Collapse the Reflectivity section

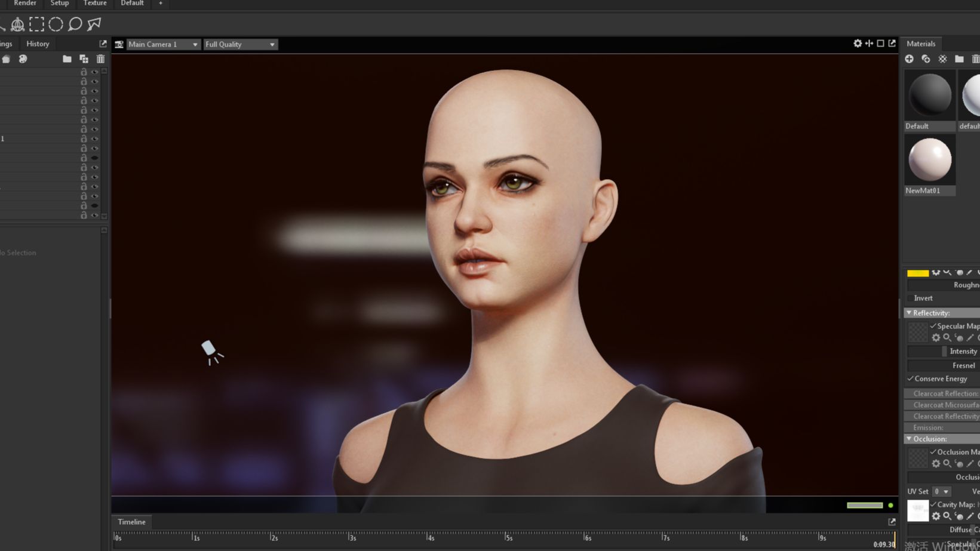point(909,313)
